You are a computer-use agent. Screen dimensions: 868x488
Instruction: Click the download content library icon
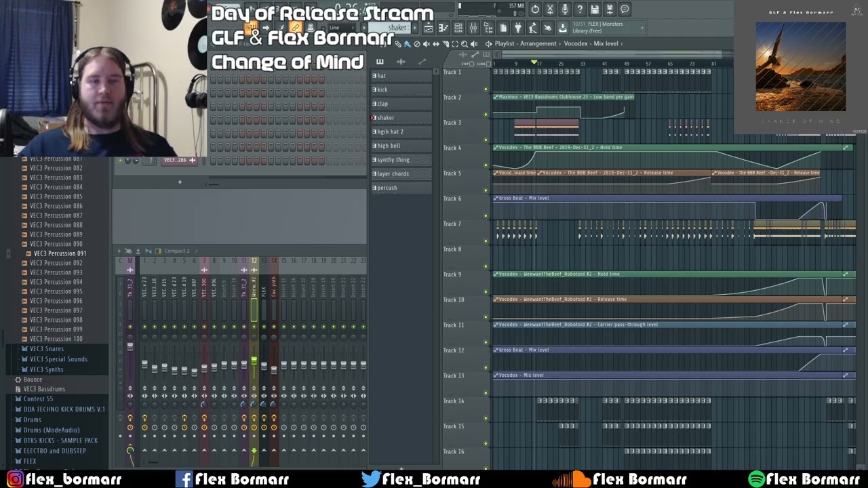(x=562, y=28)
